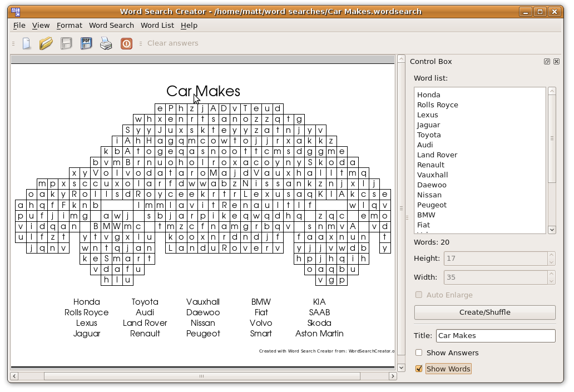
Task: Detach the Control Box panel
Action: [x=547, y=61]
